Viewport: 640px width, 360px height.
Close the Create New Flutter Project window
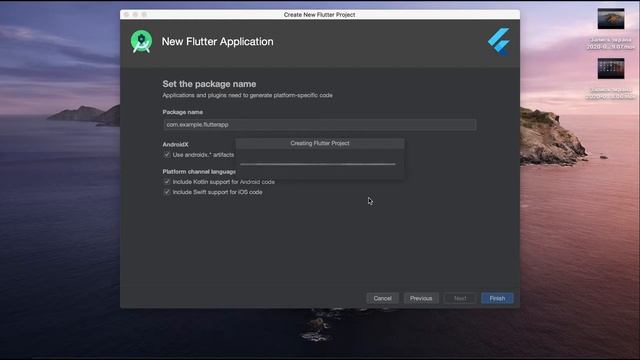[126, 14]
